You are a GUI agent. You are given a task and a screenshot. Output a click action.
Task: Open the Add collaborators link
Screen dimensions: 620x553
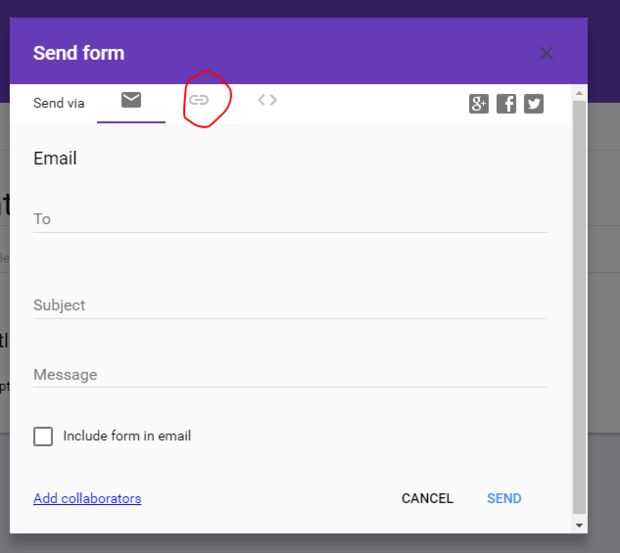(87, 498)
